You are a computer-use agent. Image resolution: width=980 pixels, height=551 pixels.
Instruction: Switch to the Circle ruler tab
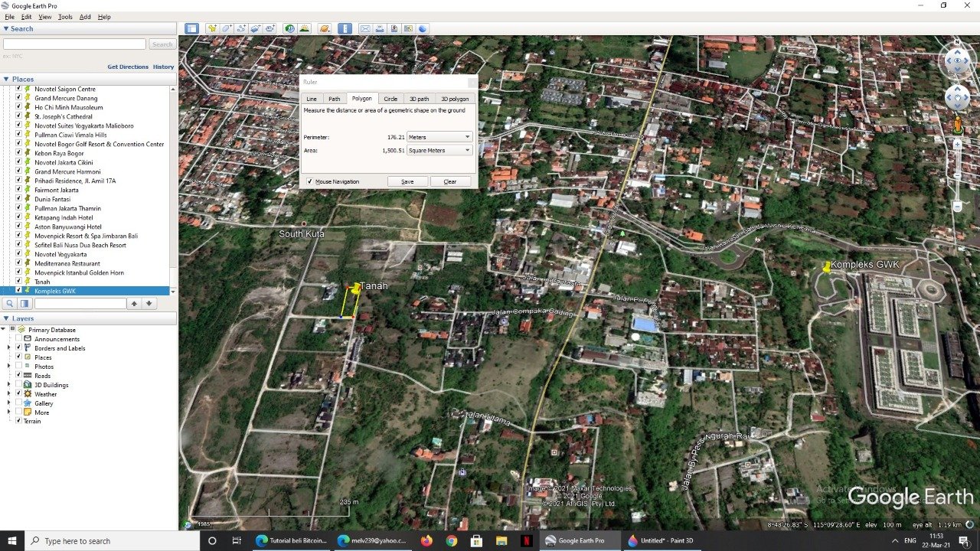(390, 99)
